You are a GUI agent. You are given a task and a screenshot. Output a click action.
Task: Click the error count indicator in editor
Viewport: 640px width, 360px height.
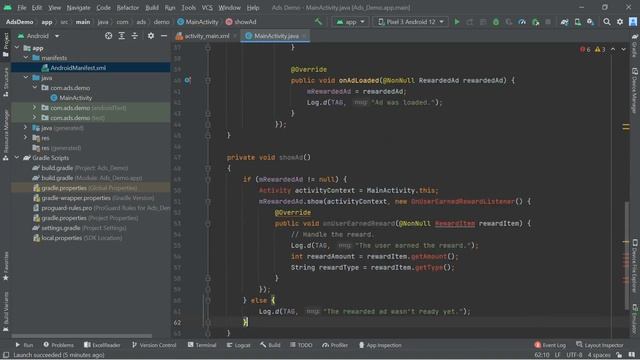pyautogui.click(x=585, y=49)
